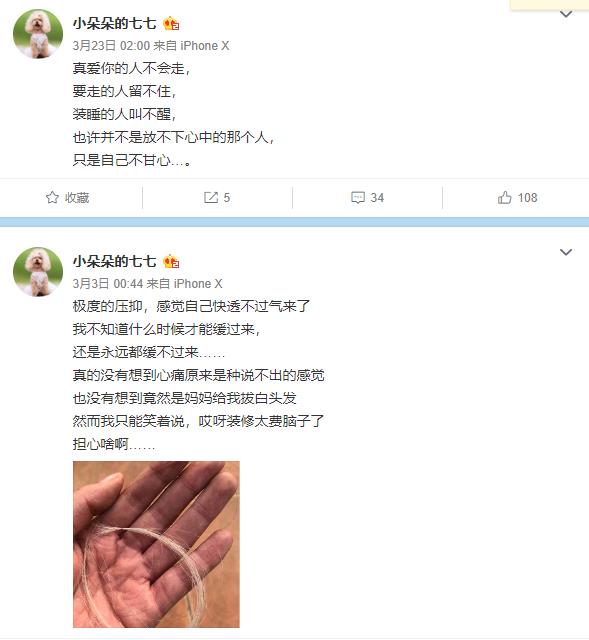Expand the options chevron on second post
The height and width of the screenshot is (640, 589).
pos(566,252)
